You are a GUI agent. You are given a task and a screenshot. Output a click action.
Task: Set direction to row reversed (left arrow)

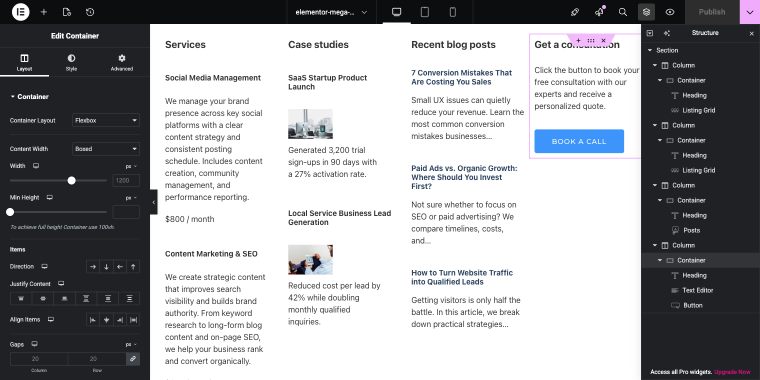coord(120,267)
